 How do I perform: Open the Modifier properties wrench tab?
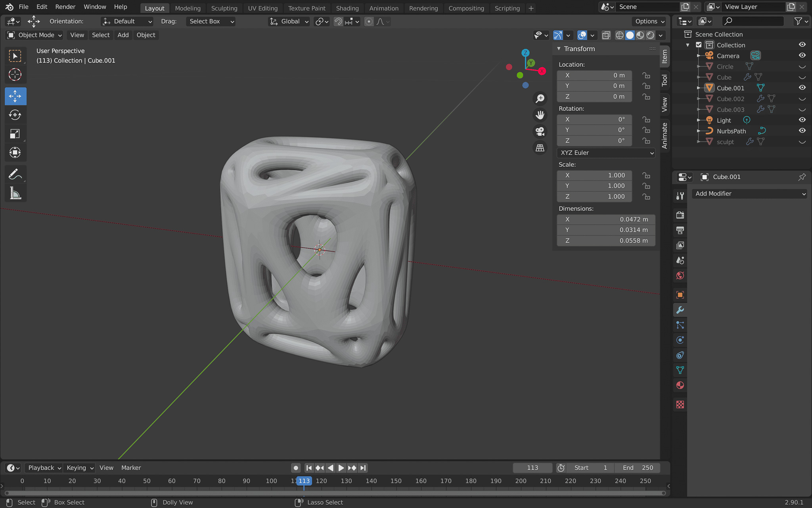(x=680, y=310)
